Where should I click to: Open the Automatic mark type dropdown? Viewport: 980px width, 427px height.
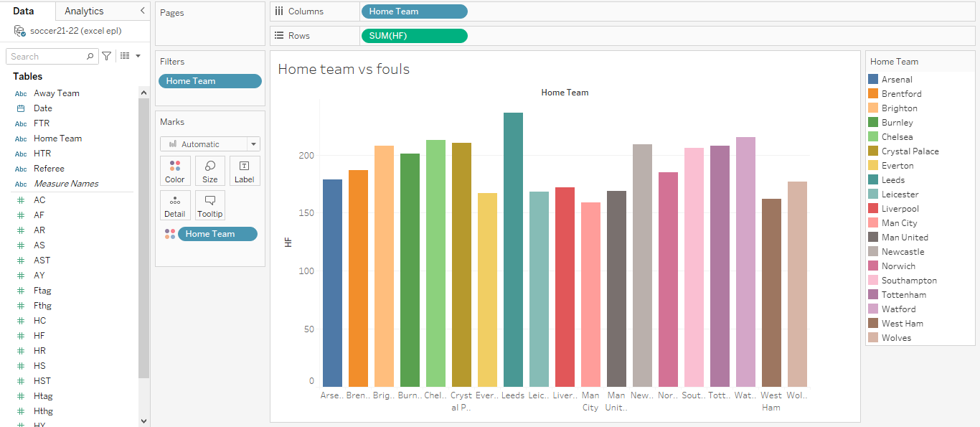(x=209, y=144)
